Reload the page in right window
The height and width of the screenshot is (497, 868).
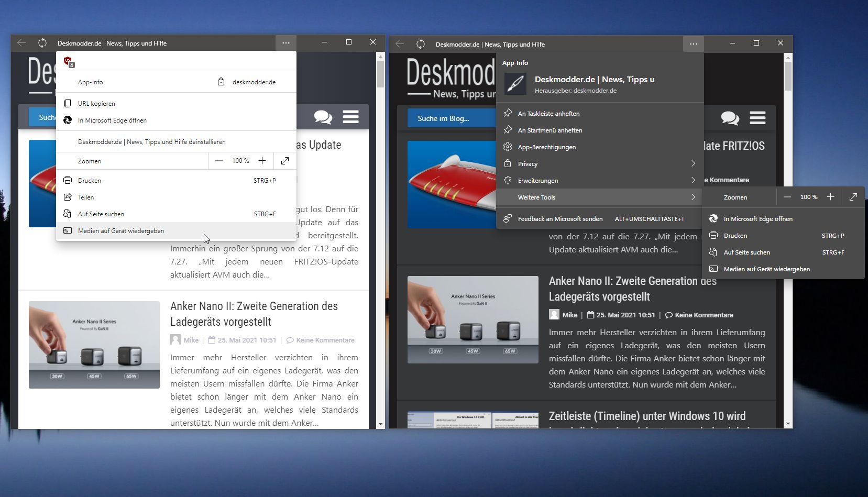(421, 44)
